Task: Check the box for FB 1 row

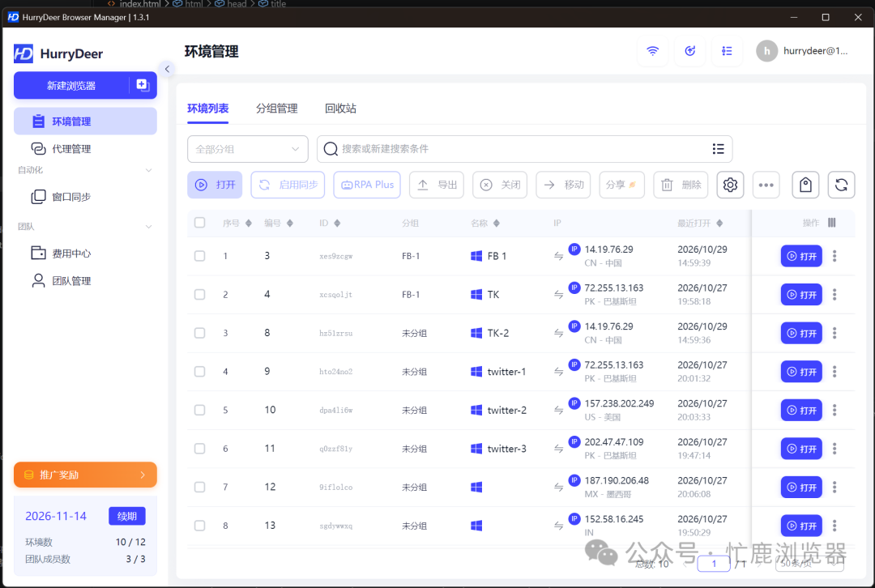Action: tap(200, 256)
